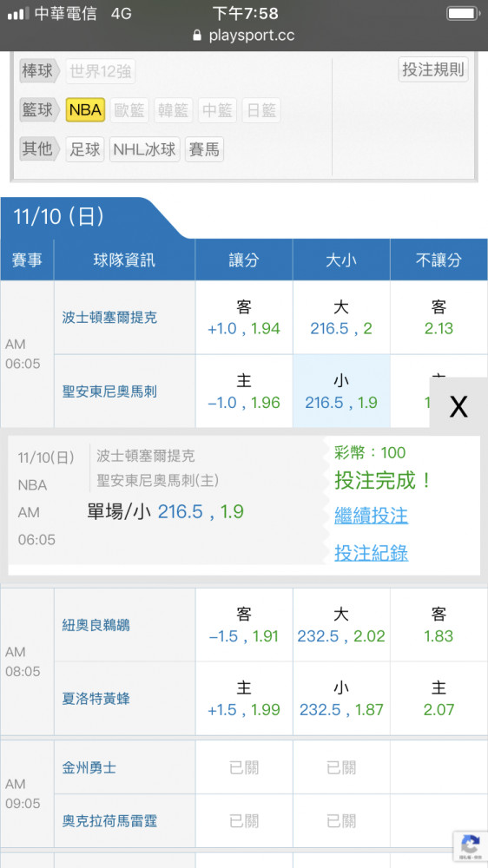Toggle the selected 小 216.5, 1.9 bet
Screen dimensions: 488x868
point(341,391)
